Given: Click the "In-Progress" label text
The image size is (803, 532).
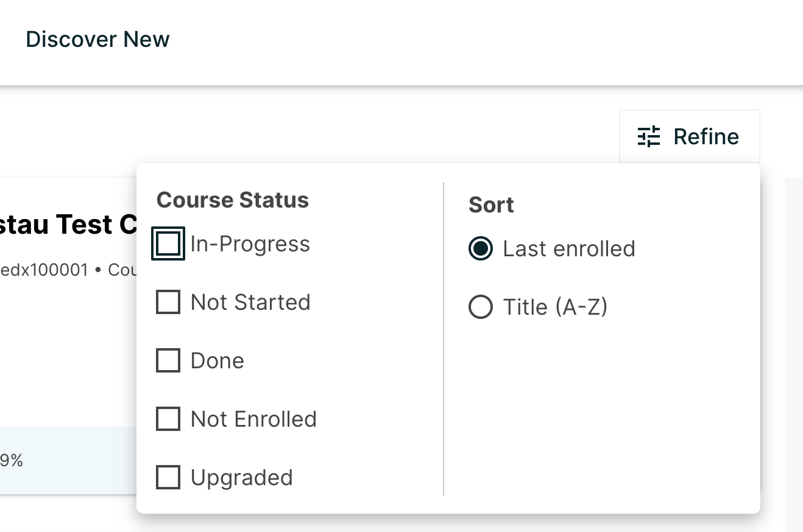Looking at the screenshot, I should click(250, 244).
